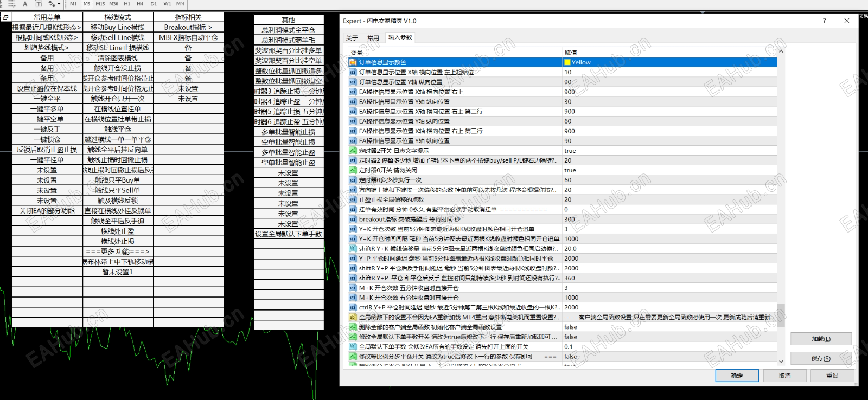Click the parameter list scroll down arrow
The image size is (868, 400).
click(x=781, y=362)
